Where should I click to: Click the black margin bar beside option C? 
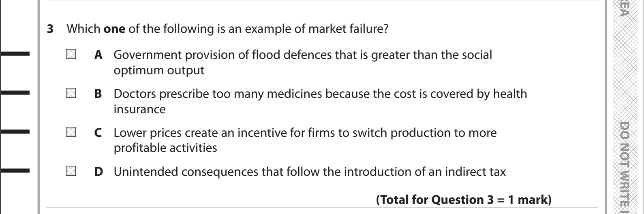(15, 132)
